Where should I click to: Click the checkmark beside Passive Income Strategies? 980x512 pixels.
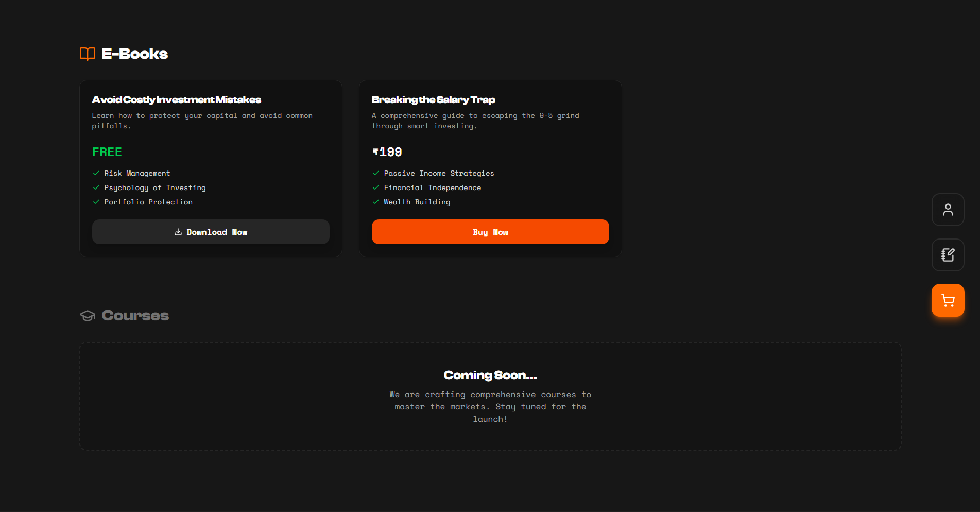click(376, 173)
